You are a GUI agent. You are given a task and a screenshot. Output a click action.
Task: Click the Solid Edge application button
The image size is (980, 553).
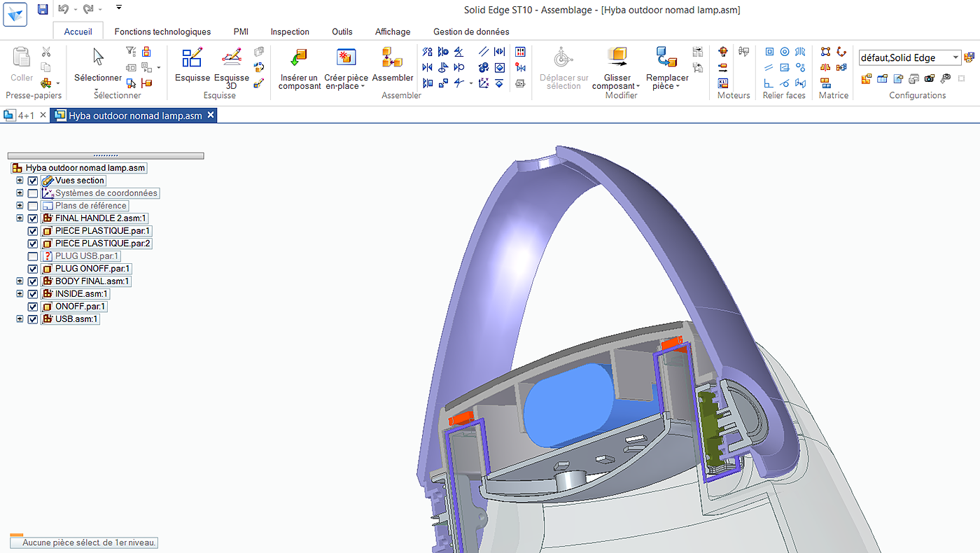[15, 14]
